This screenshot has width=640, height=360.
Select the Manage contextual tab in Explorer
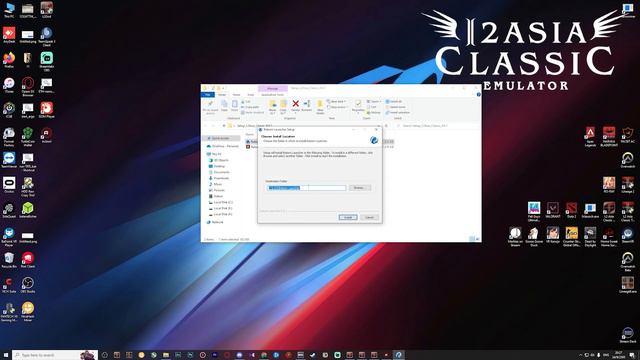click(x=272, y=89)
